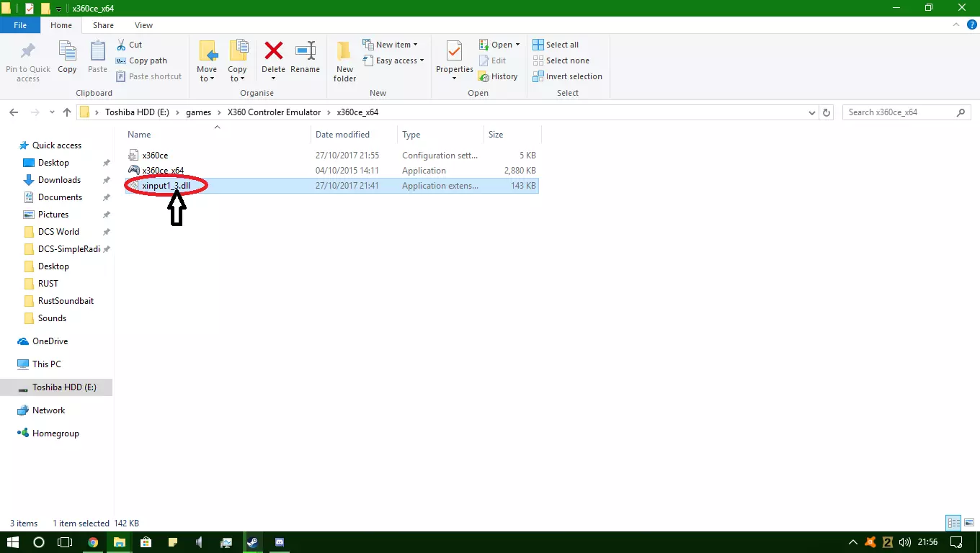Click Toshiba HDD (E:) in address path

point(137,112)
